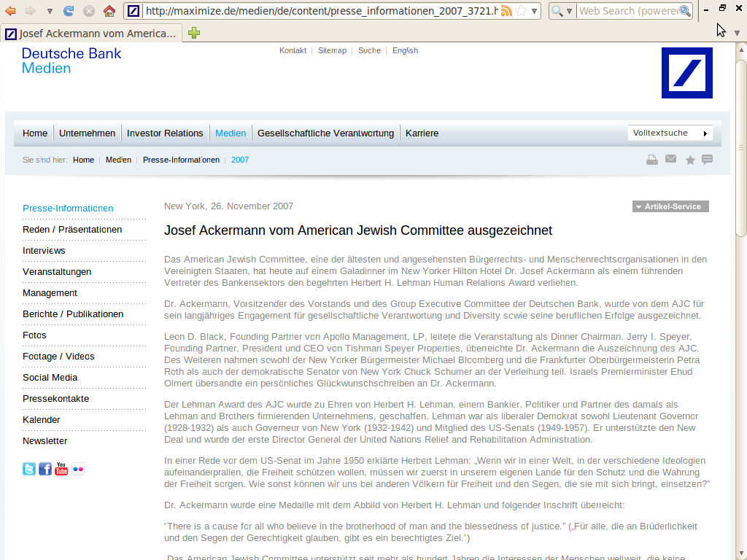Open Berichte / Publikationen in sidebar
The width and height of the screenshot is (747, 560).
73,314
